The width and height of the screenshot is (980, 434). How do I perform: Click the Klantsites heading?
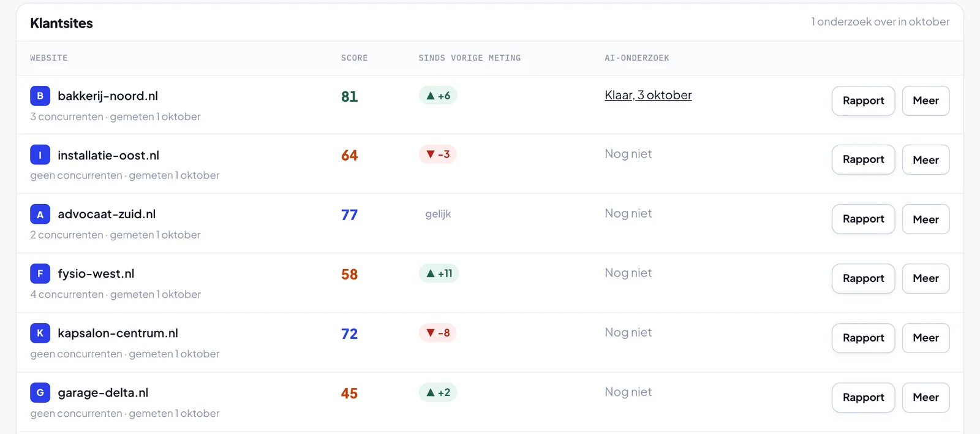[61, 23]
